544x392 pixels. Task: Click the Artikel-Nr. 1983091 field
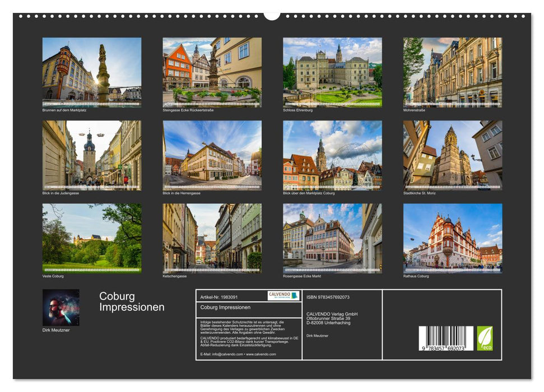[x=218, y=297]
